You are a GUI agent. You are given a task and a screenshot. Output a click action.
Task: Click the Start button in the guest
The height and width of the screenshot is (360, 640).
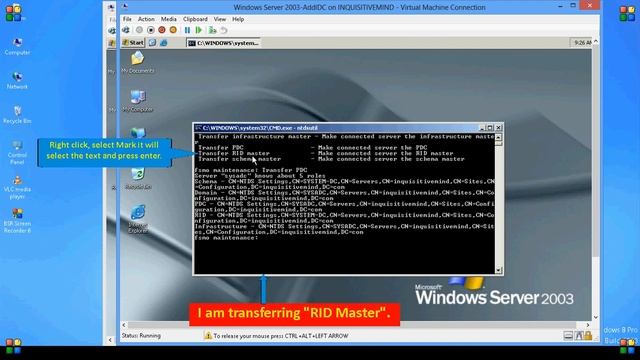tap(133, 42)
